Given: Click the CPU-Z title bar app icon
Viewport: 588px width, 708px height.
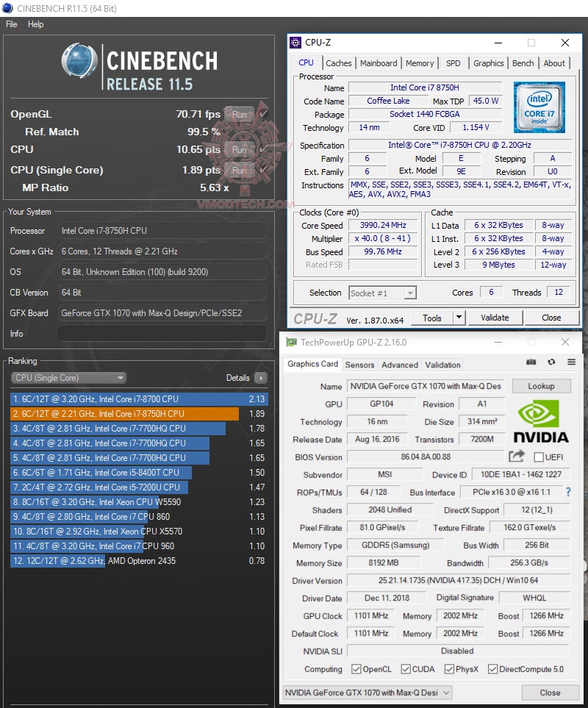Looking at the screenshot, I should pyautogui.click(x=295, y=43).
